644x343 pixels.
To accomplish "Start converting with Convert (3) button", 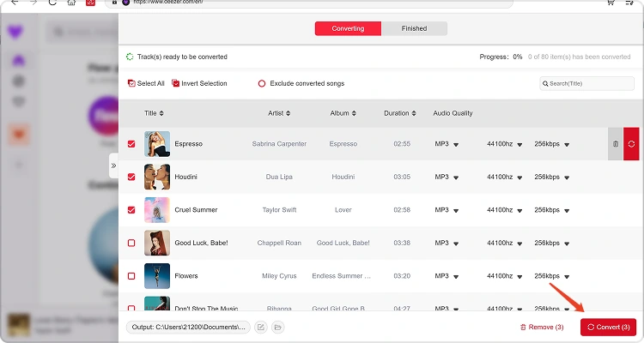I will 608,327.
